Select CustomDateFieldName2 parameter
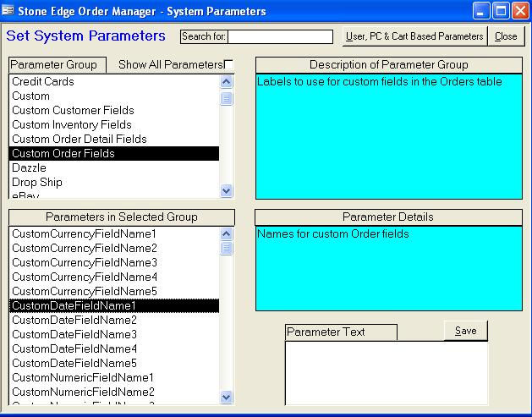 point(114,320)
